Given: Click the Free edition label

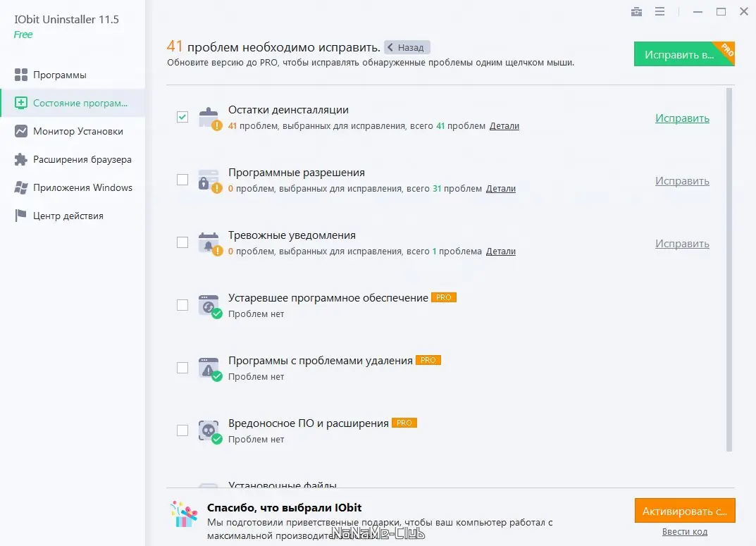Looking at the screenshot, I should pos(23,35).
